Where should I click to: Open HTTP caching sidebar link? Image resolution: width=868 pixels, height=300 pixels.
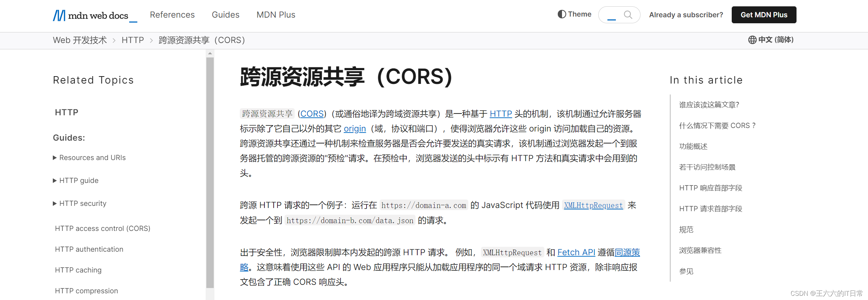coord(78,270)
